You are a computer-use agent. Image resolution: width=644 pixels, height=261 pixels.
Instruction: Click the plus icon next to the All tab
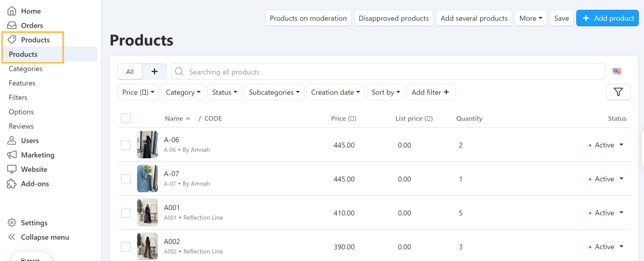pos(154,71)
